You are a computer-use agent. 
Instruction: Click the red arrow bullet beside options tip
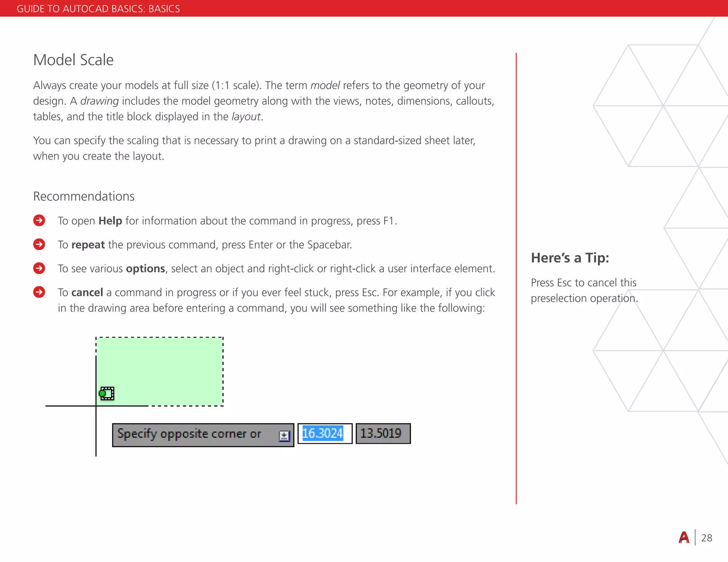pyautogui.click(x=39, y=268)
